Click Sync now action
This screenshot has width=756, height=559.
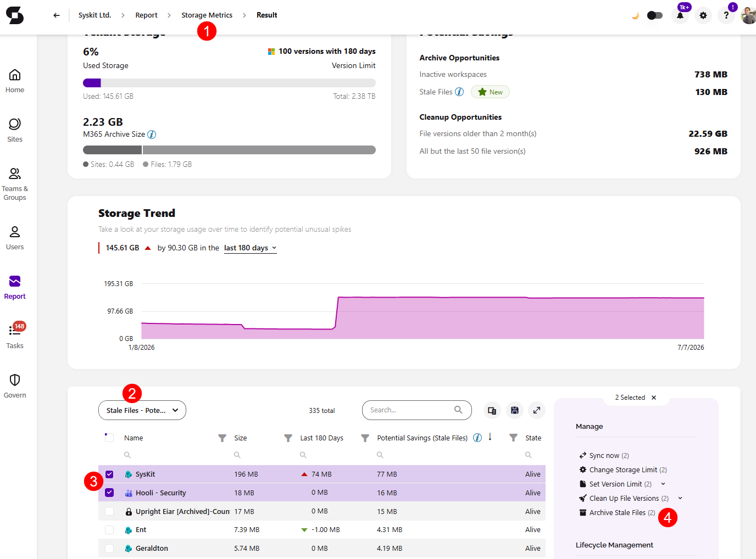[604, 455]
